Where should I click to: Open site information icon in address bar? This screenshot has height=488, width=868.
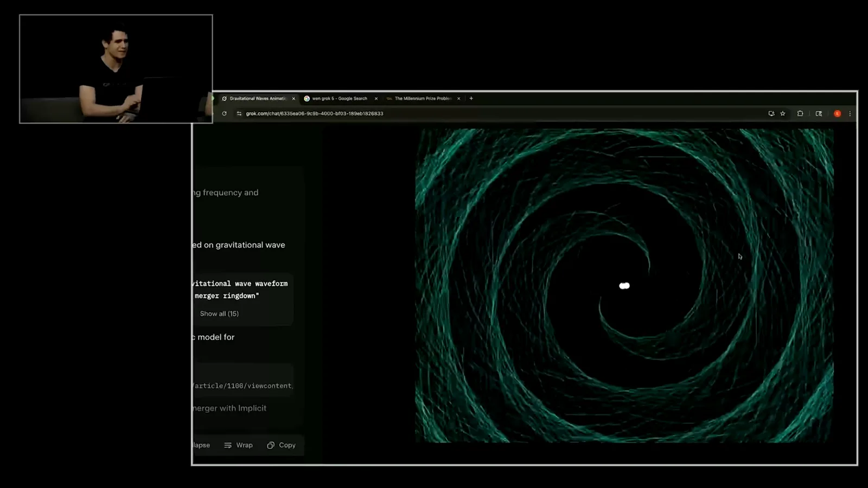(x=239, y=113)
